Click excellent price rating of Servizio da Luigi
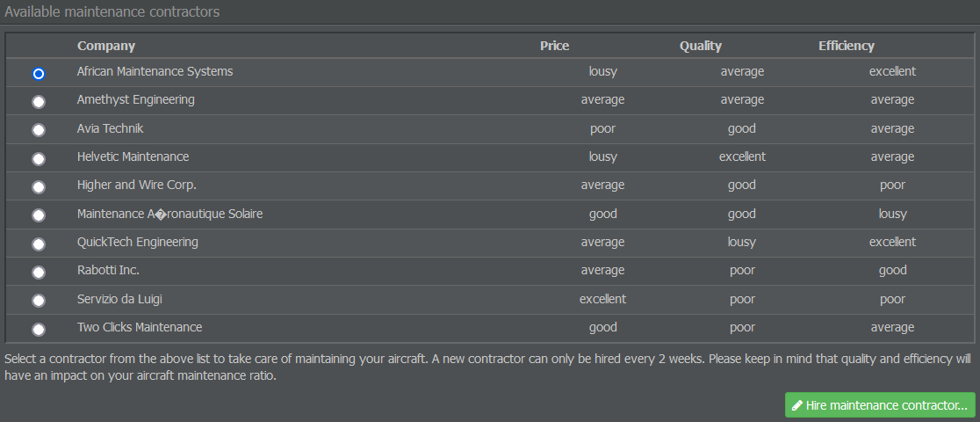 (x=602, y=299)
